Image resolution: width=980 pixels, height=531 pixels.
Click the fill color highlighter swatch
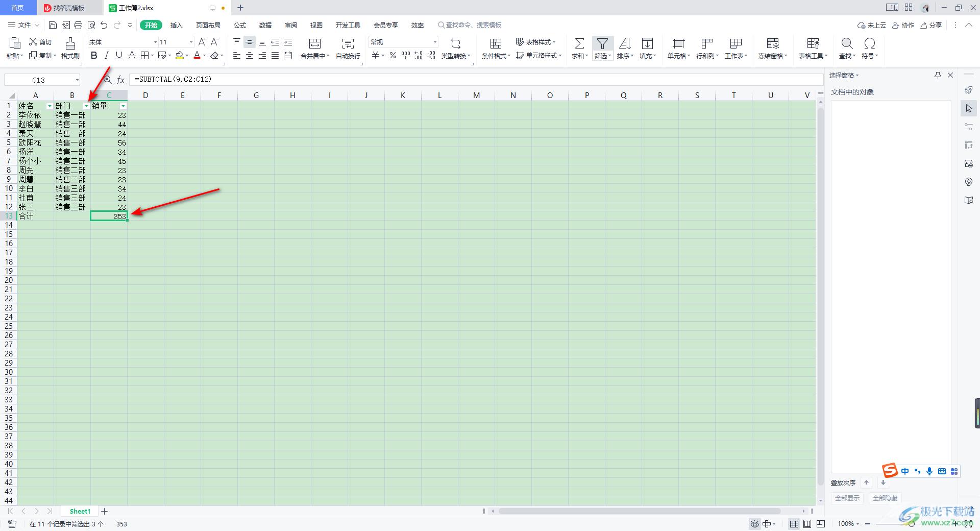pos(180,55)
